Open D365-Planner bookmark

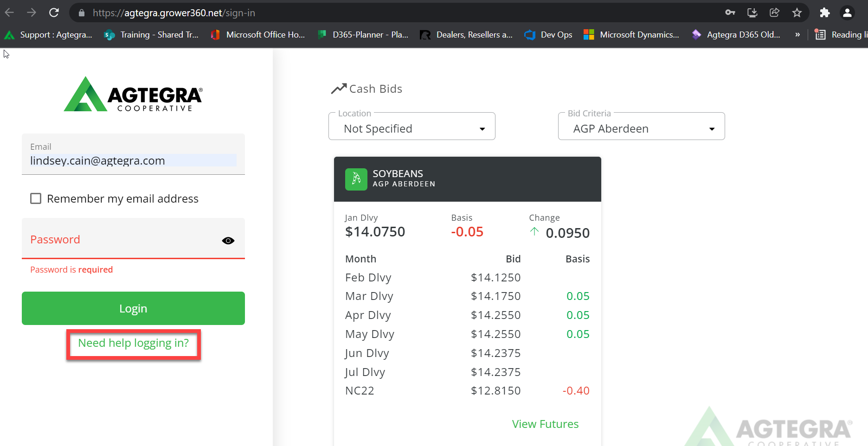363,35
